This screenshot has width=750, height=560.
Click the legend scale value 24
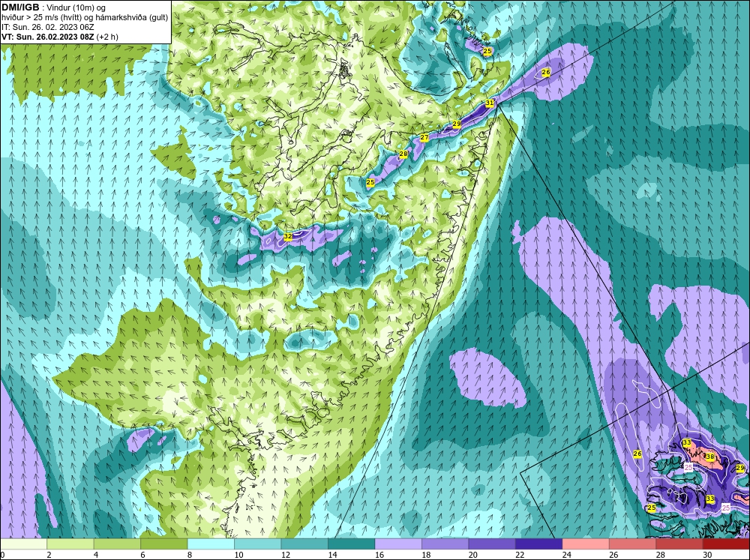tap(567, 555)
